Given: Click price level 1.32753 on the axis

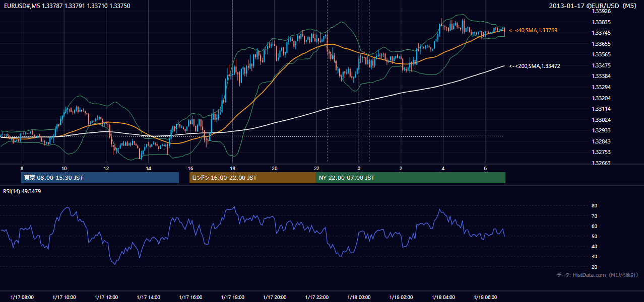Looking at the screenshot, I should pos(601,153).
